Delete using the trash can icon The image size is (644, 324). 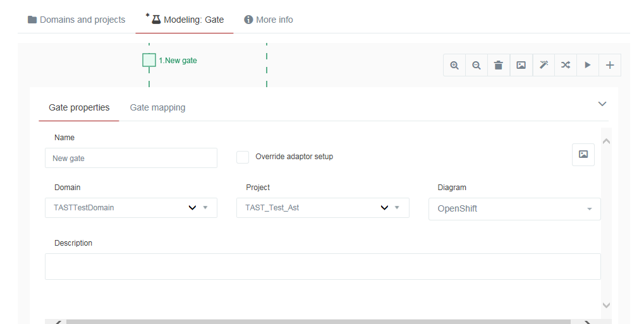(499, 65)
